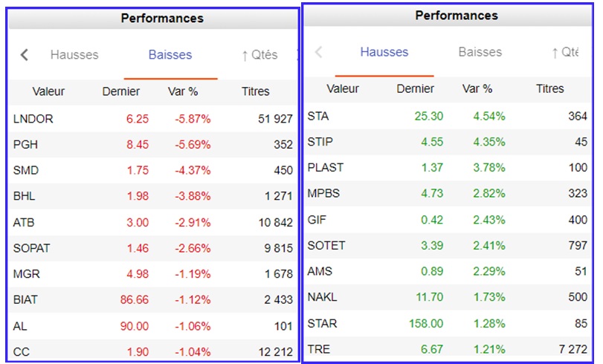Open the LNDOR stock row
The width and height of the screenshot is (603, 364).
[x=33, y=119]
